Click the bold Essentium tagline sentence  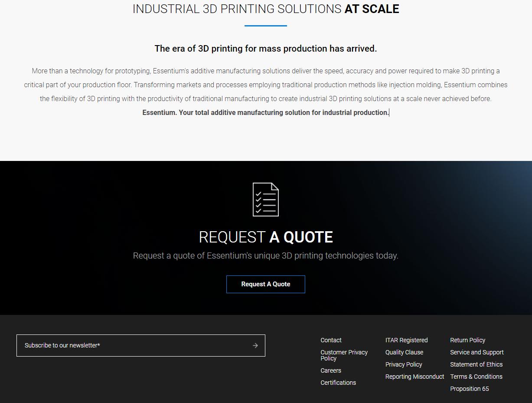[x=265, y=112]
